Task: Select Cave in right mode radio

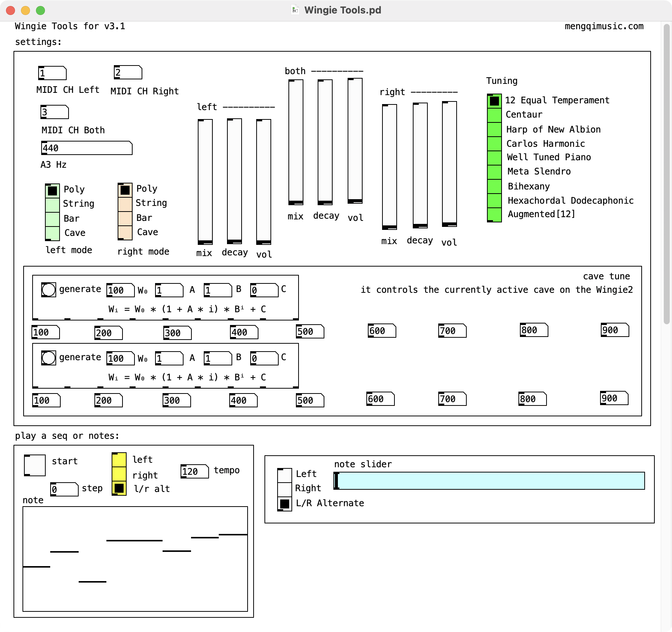Action: click(x=125, y=233)
